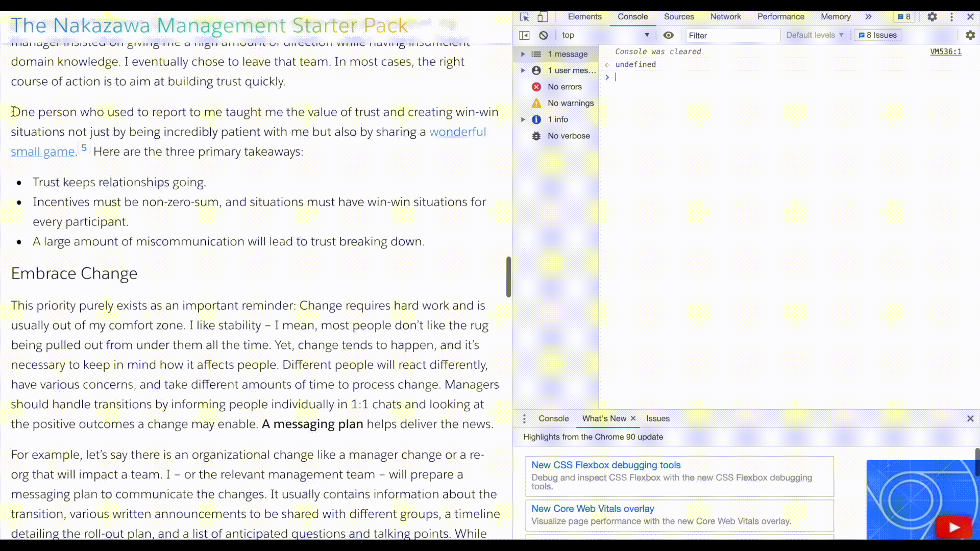This screenshot has width=980, height=551.
Task: Switch to the Sources panel tab
Action: tap(679, 16)
